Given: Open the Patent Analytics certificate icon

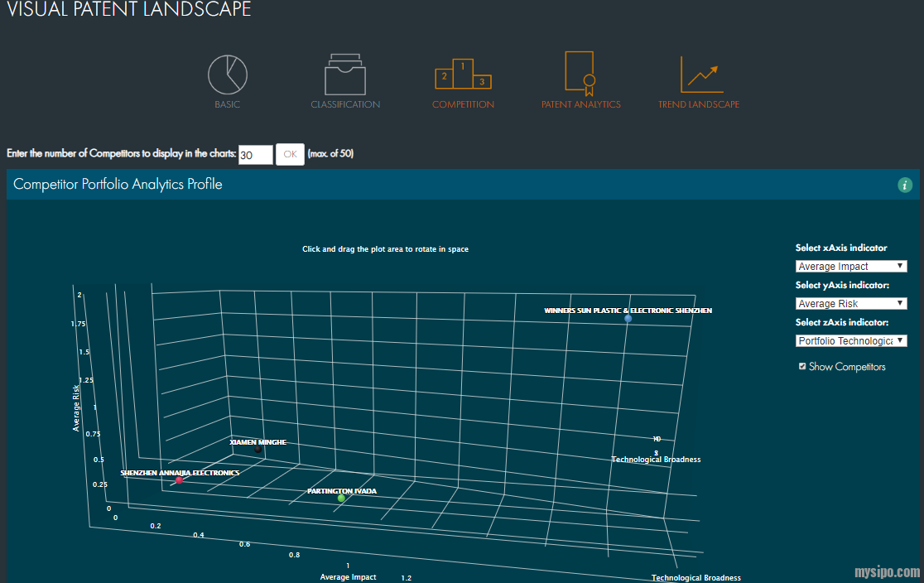Looking at the screenshot, I should 580,74.
